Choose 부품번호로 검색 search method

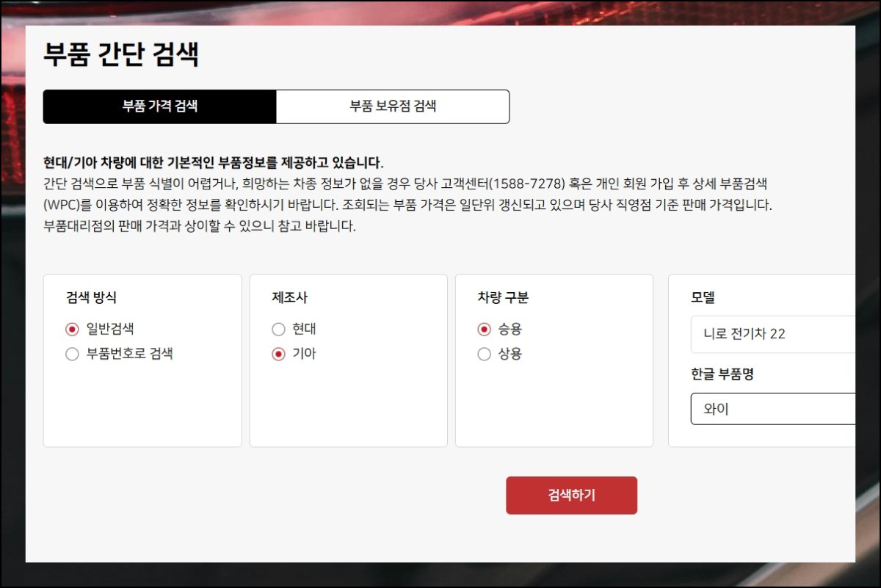(72, 354)
